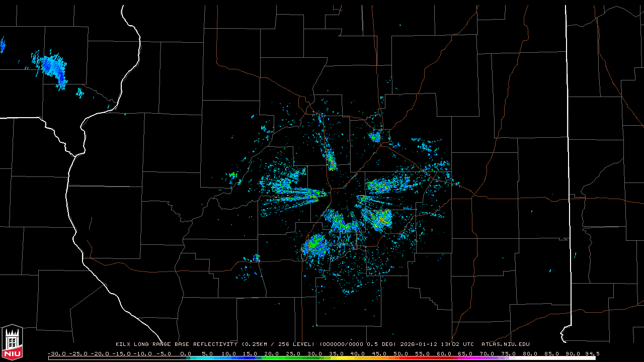The image size is (644, 362).
Task: Click the 65.0 scale value
Action: click(x=464, y=353)
